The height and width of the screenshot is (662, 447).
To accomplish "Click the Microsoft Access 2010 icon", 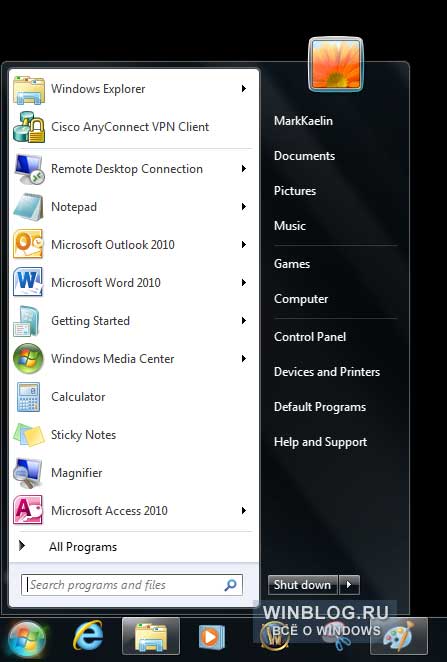I will click(x=28, y=510).
